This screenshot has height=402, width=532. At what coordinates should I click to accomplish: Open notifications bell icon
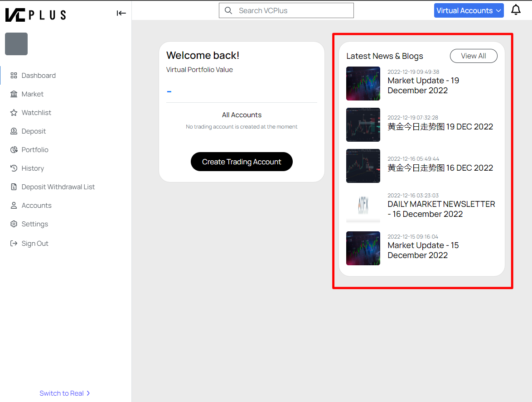[x=516, y=10]
